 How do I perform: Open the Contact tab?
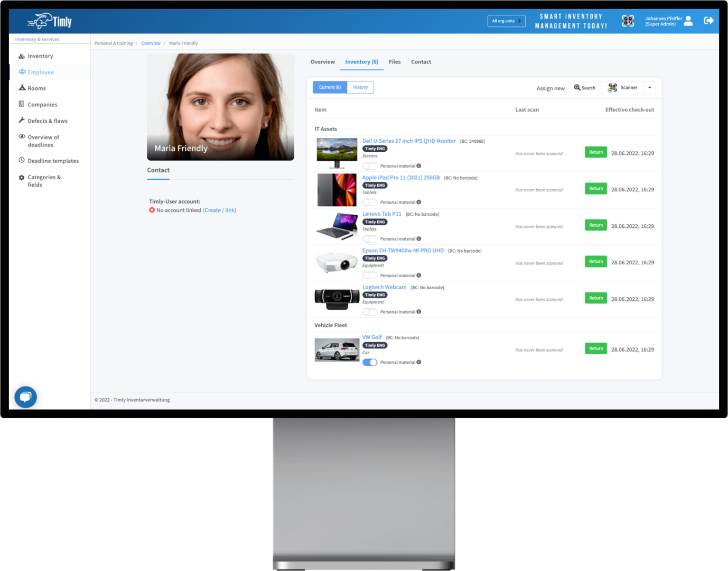421,62
